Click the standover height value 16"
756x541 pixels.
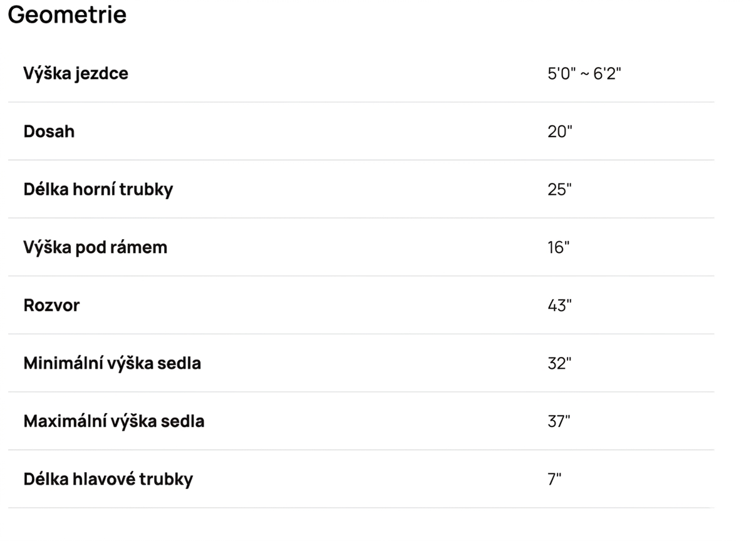[559, 247]
